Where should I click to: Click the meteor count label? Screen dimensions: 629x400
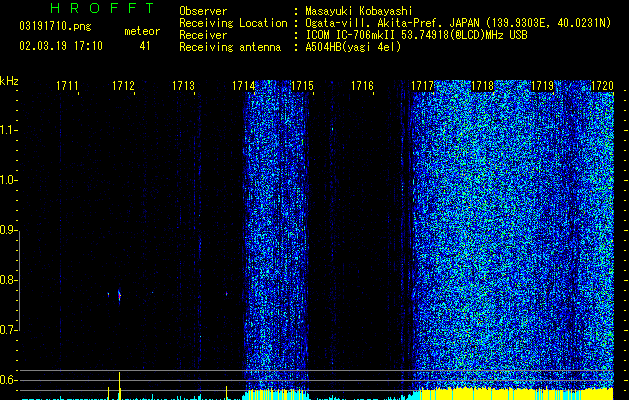142,31
